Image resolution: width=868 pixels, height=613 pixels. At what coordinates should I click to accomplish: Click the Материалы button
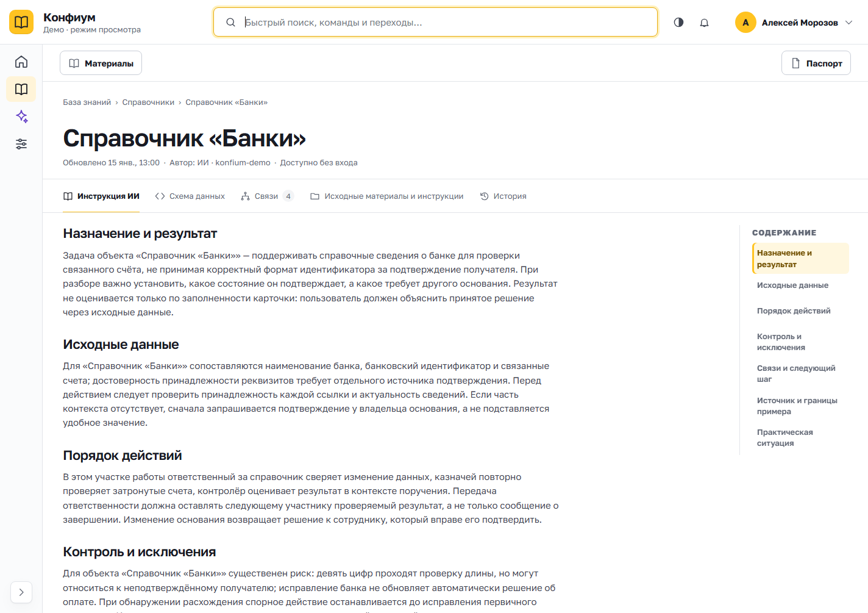coord(101,63)
